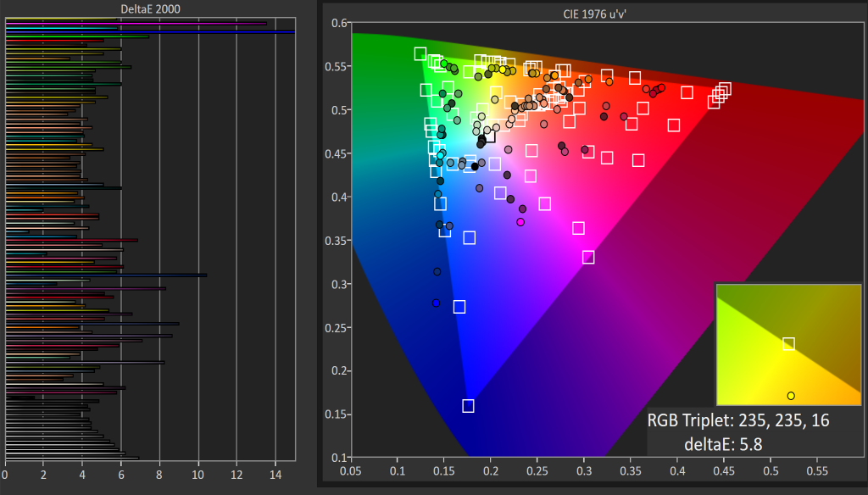This screenshot has height=495, width=868.
Task: Click the bright blue measured circle point
Action: [x=437, y=303]
